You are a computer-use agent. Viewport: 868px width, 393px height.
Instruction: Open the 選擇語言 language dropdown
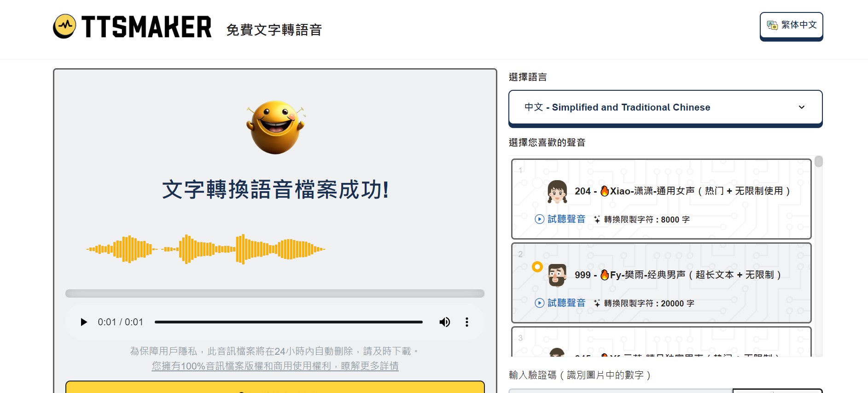point(665,107)
